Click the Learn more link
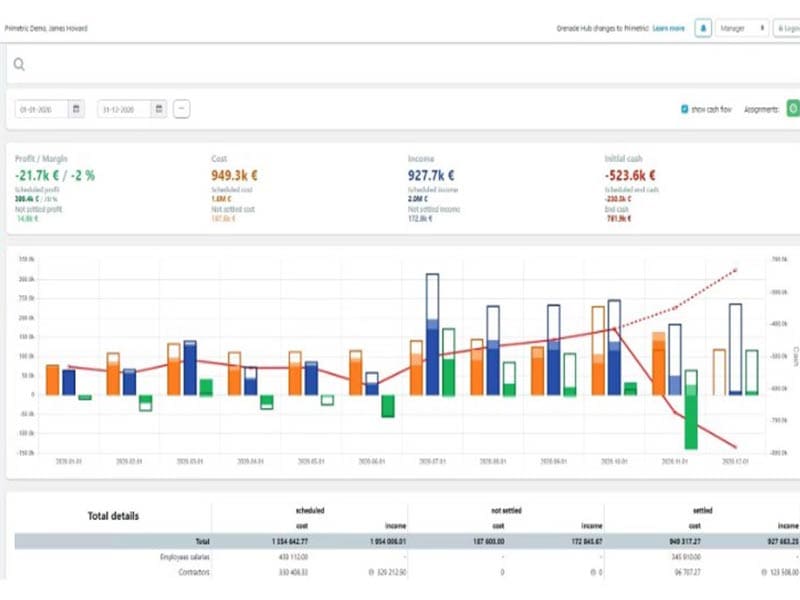 point(669,29)
